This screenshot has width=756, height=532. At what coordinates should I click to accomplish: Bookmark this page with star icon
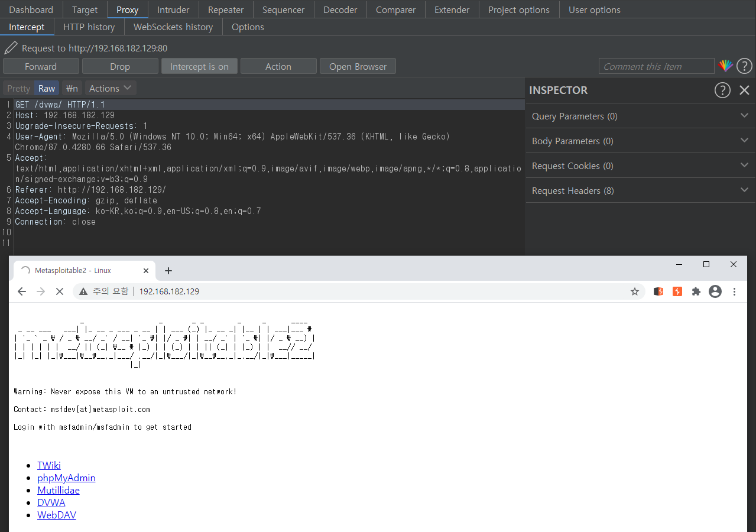[635, 291]
